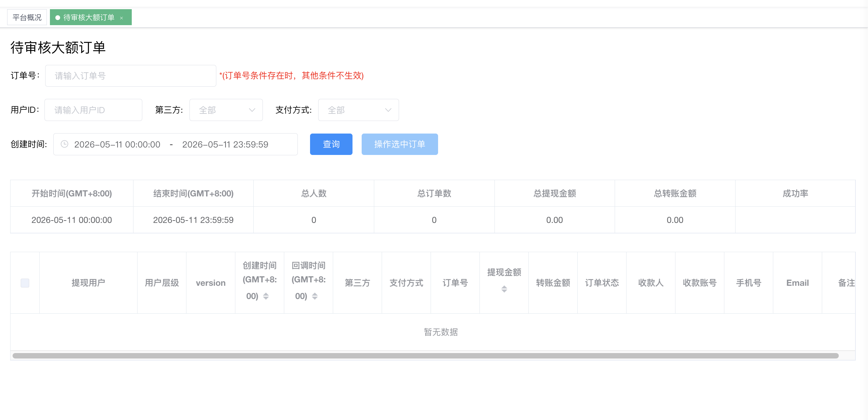Click the clock icon in date range
Screen dimensions: 868x420
pyautogui.click(x=65, y=144)
